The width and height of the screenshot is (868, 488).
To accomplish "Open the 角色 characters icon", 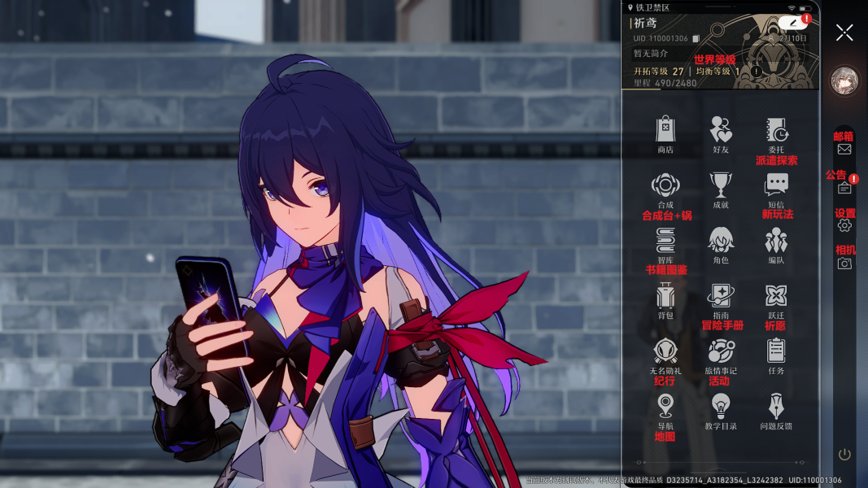I will pos(721,241).
